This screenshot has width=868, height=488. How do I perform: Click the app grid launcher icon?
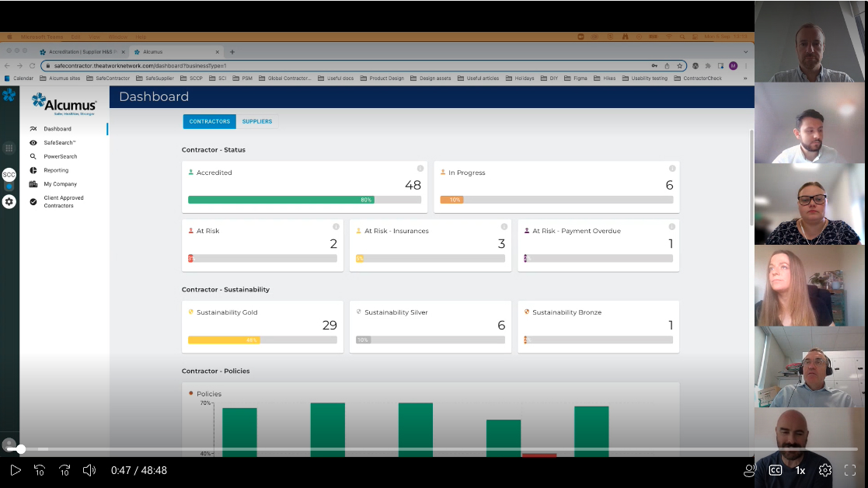[x=9, y=148]
